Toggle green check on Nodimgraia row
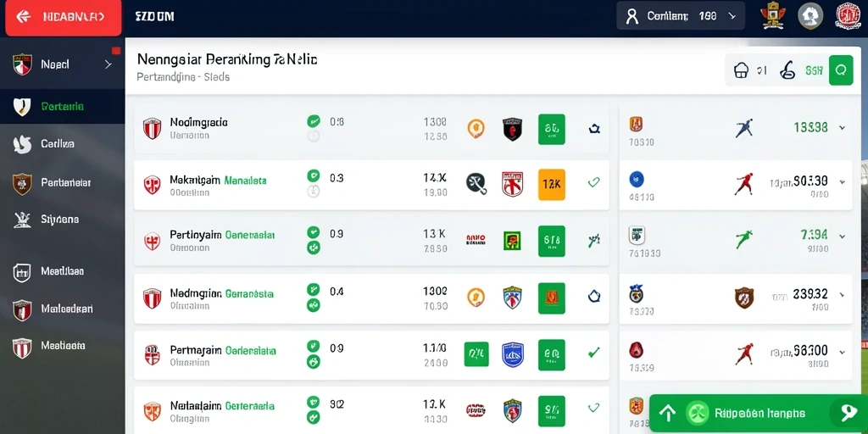This screenshot has height=434, width=868. (x=314, y=120)
